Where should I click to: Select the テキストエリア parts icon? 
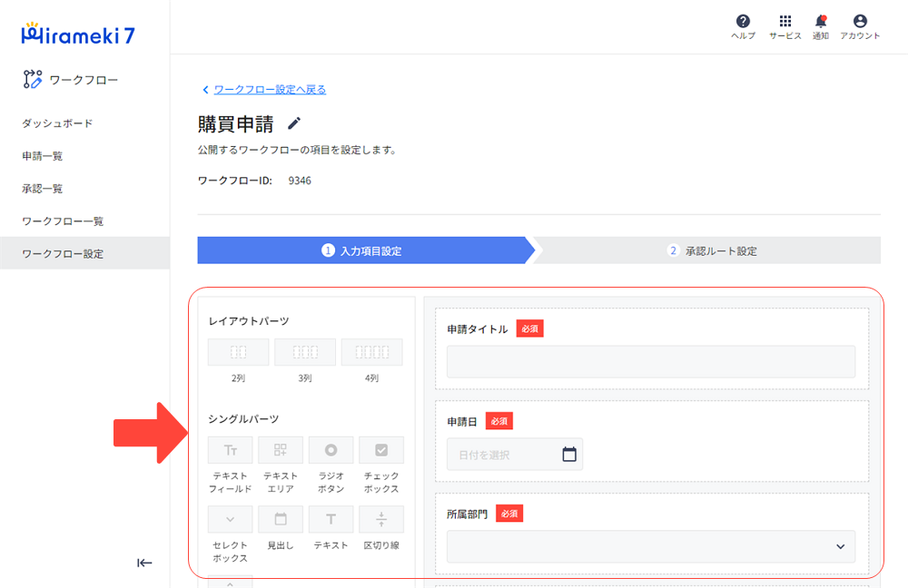pyautogui.click(x=281, y=449)
